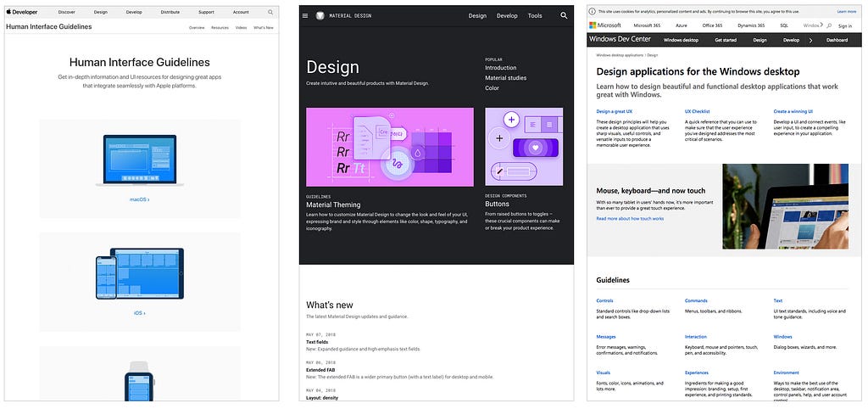Click Introduction under Popular
The height and width of the screenshot is (409, 868).
point(500,68)
